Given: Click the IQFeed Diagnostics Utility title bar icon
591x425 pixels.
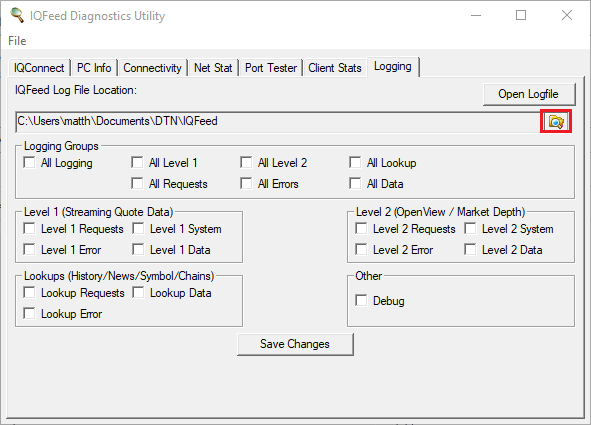Looking at the screenshot, I should [x=17, y=15].
